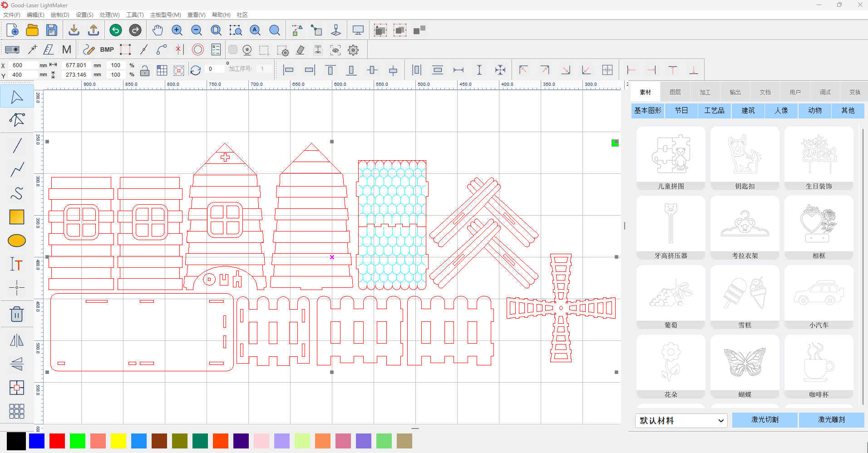The image size is (868, 453).
Task: Click the 激光切割 button
Action: [x=765, y=420]
